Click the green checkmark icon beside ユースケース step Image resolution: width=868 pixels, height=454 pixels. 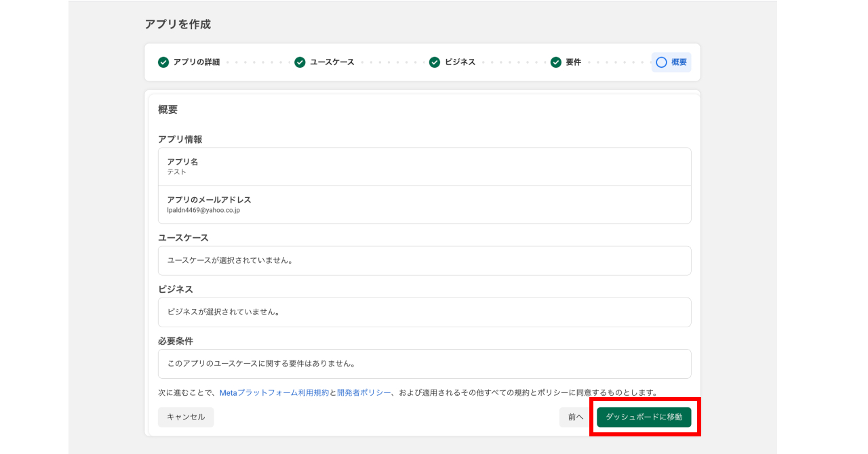tap(300, 62)
